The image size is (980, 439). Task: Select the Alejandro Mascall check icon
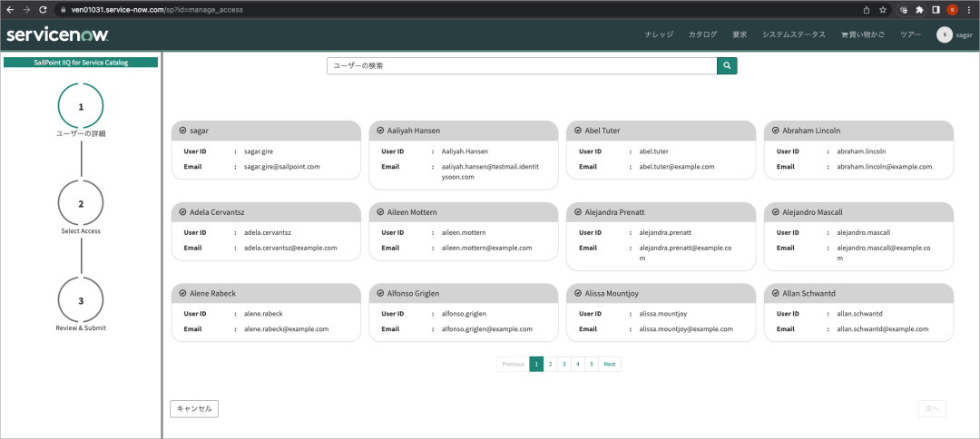coord(776,211)
